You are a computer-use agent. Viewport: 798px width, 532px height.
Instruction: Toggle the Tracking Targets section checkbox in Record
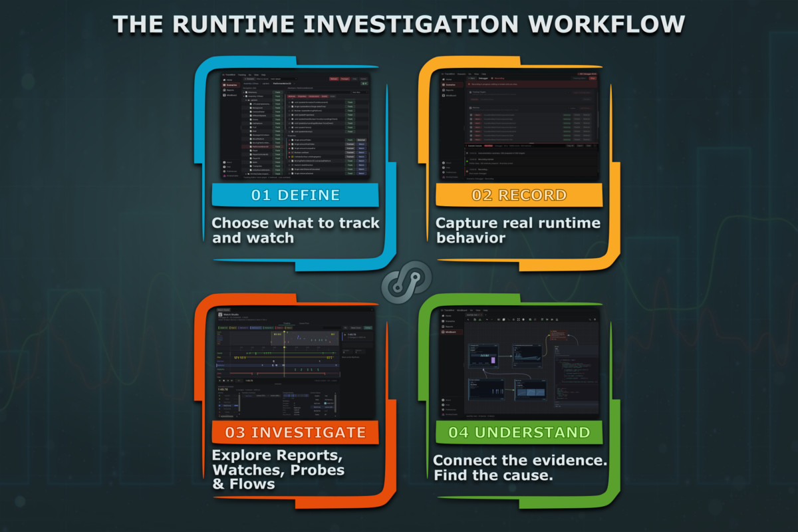coord(470,92)
